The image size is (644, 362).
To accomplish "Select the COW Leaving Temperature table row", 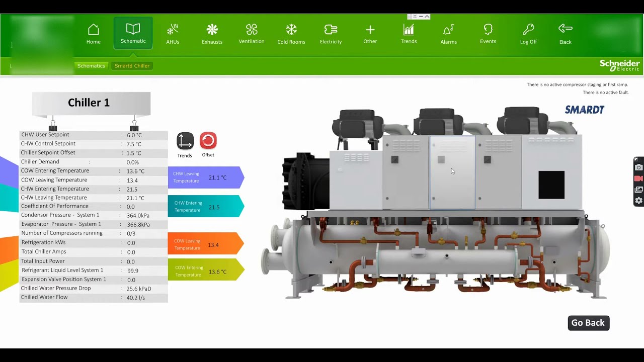I will click(94, 180).
